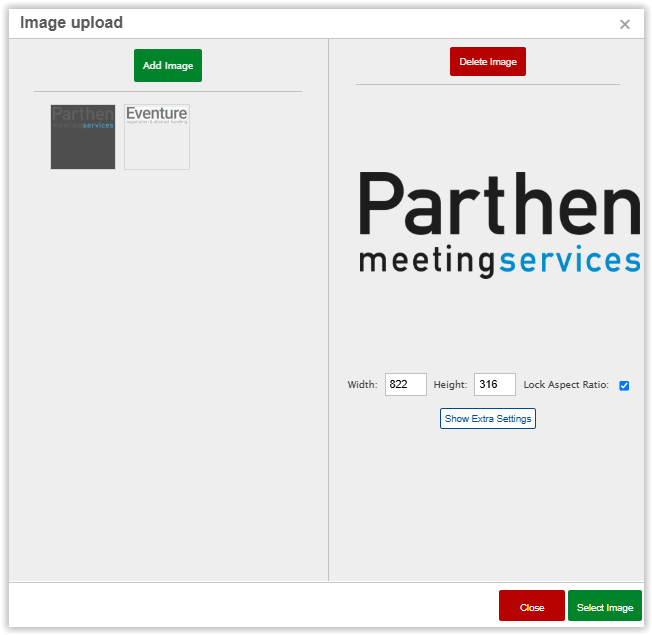Select the Eventure logo thumbnail
The image size is (652, 635).
point(157,137)
